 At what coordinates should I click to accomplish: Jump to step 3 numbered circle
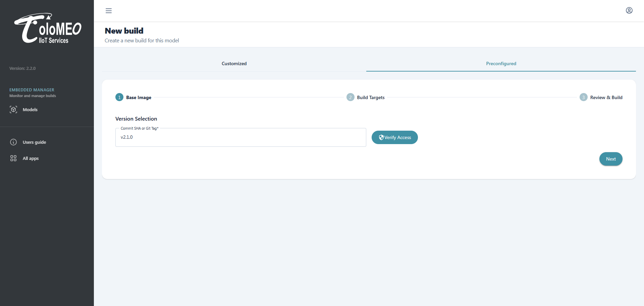pos(583,97)
